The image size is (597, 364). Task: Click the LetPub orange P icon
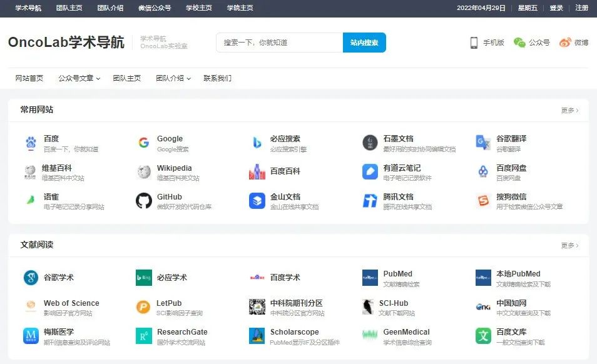tap(143, 306)
